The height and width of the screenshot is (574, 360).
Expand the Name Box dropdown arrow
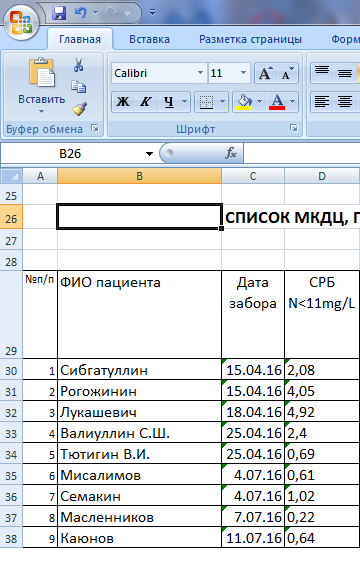[149, 154]
